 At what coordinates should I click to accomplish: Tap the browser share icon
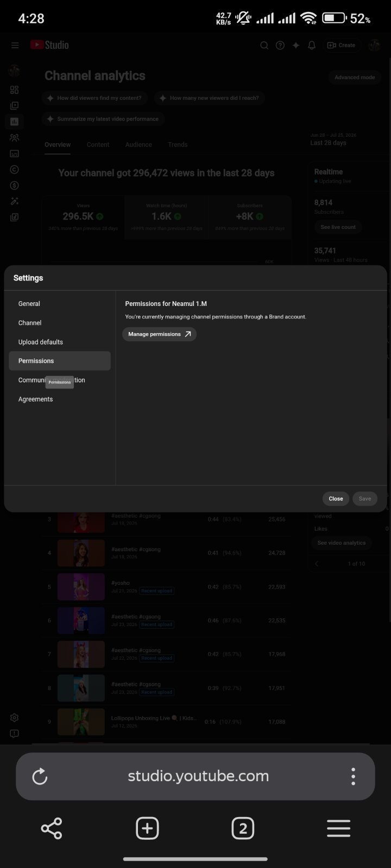[x=52, y=828]
